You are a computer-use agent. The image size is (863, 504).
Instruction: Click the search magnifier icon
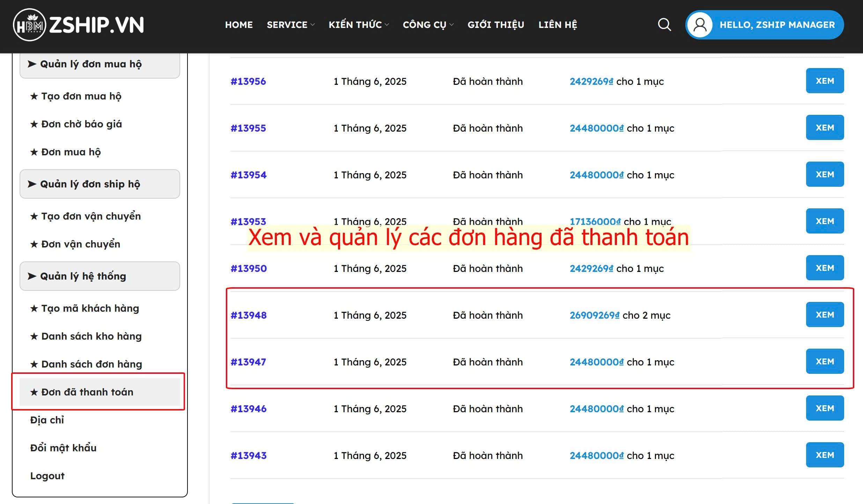(x=664, y=25)
